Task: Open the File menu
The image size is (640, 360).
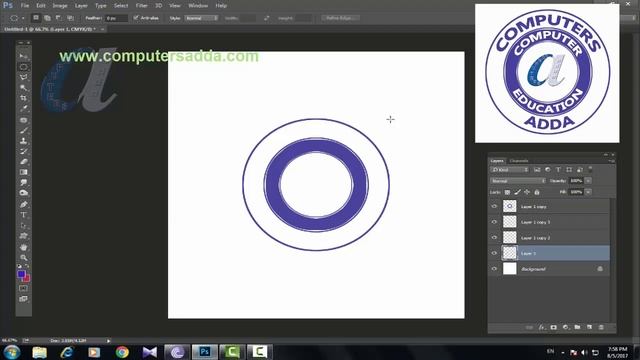Action: pos(25,6)
